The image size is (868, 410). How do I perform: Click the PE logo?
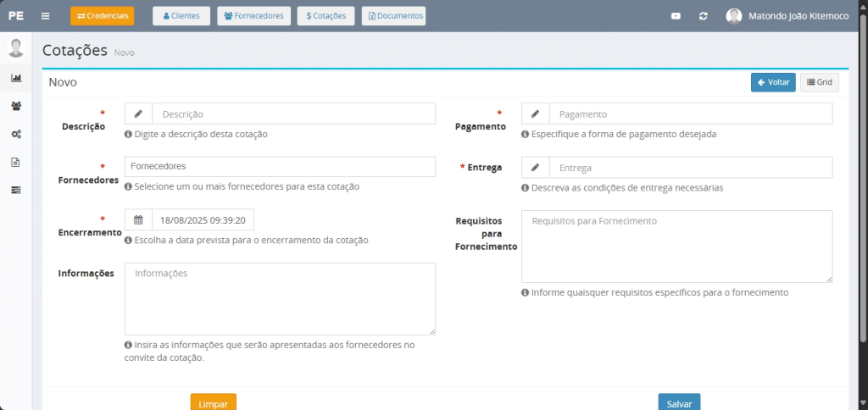[x=16, y=16]
